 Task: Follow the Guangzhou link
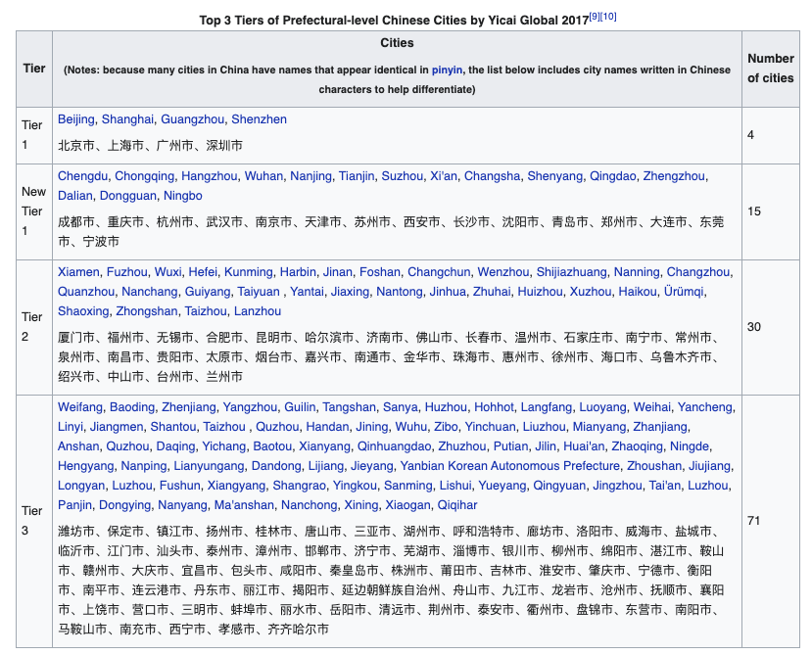tap(193, 119)
